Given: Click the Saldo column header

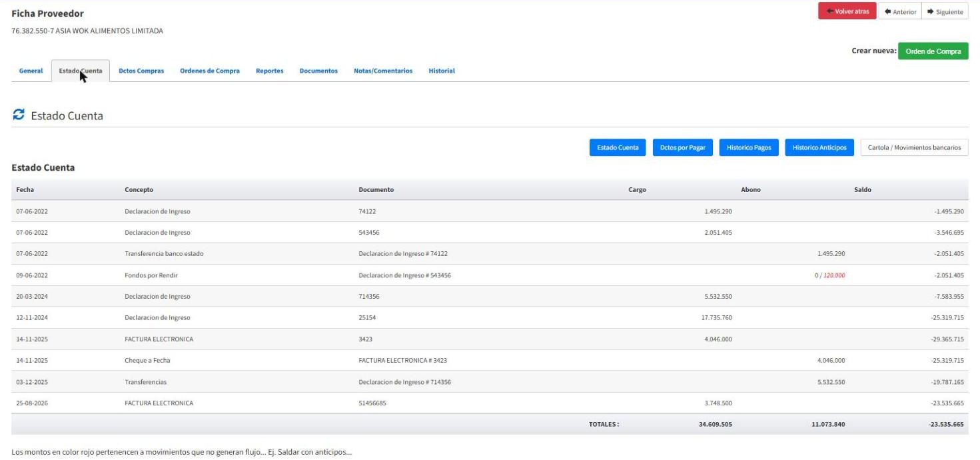Looking at the screenshot, I should [x=862, y=190].
